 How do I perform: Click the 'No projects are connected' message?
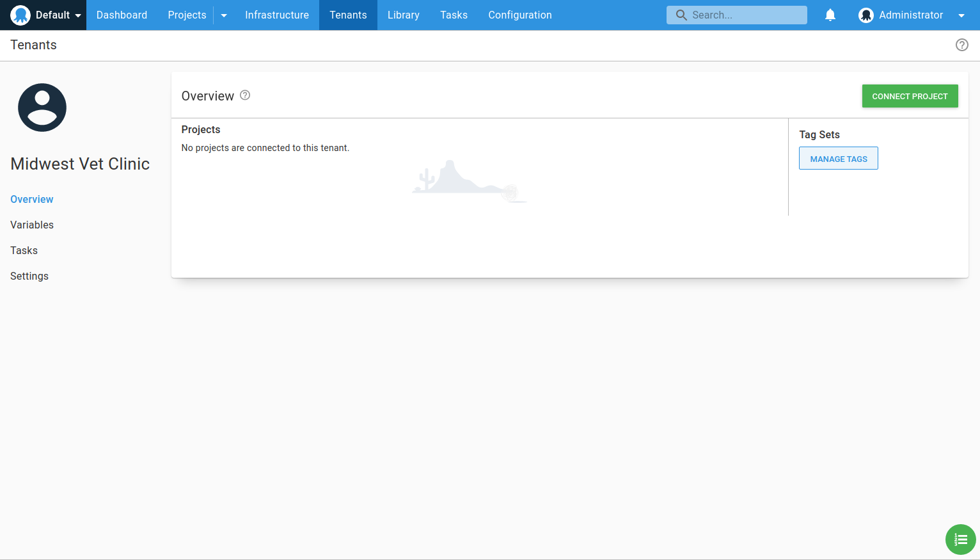(265, 148)
